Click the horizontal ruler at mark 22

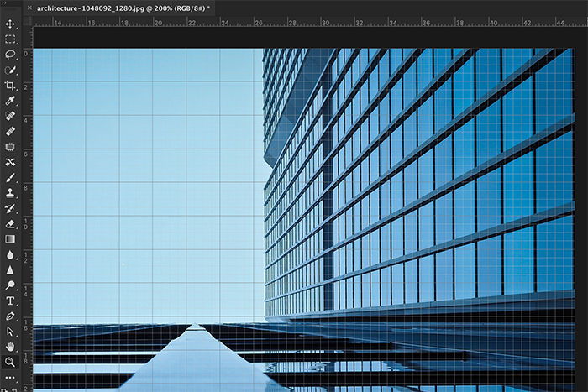pyautogui.click(x=192, y=23)
